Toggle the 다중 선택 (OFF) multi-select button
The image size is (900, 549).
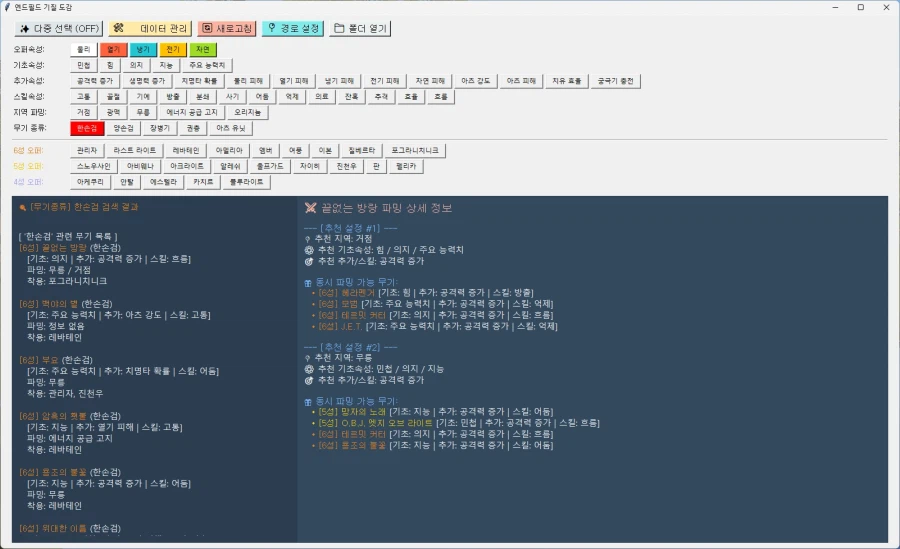(x=59, y=28)
